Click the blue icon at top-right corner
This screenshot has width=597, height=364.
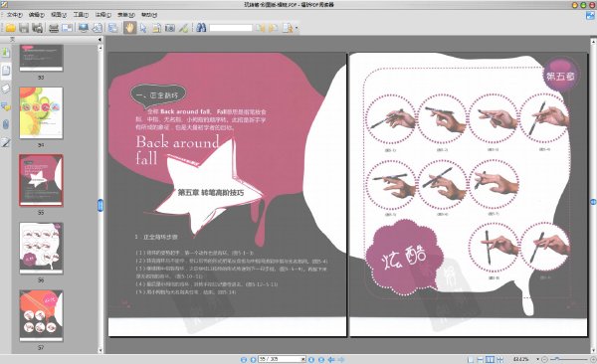click(590, 16)
